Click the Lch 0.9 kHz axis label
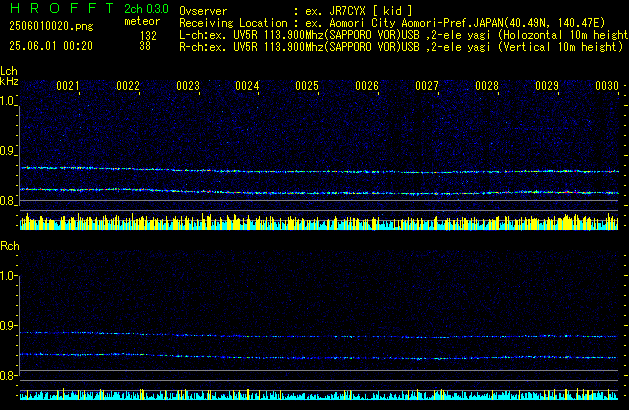This screenshot has height=410, width=629. (7, 151)
